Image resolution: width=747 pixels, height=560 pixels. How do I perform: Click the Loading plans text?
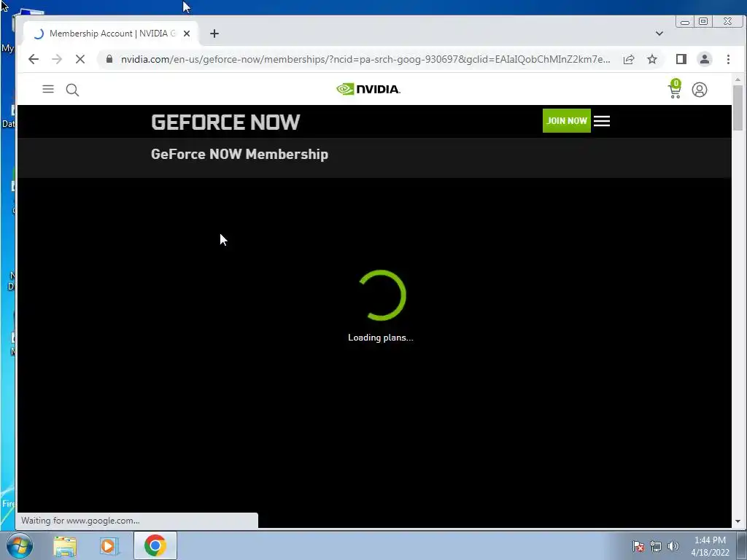(x=381, y=338)
